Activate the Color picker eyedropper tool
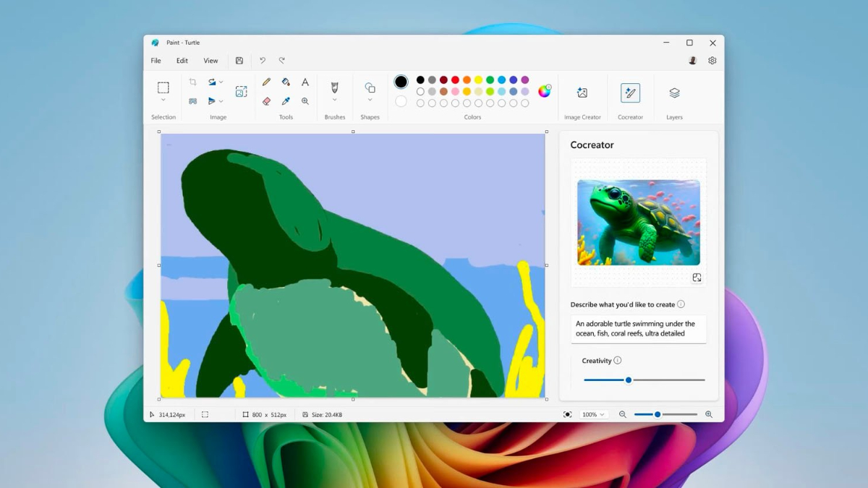The width and height of the screenshot is (868, 488). 286,101
